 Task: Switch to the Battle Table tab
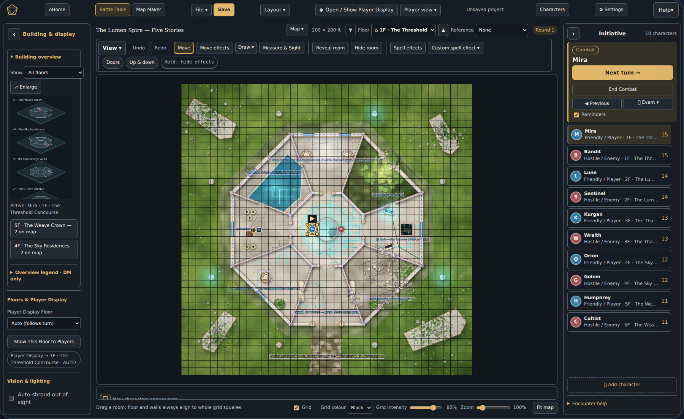click(113, 10)
